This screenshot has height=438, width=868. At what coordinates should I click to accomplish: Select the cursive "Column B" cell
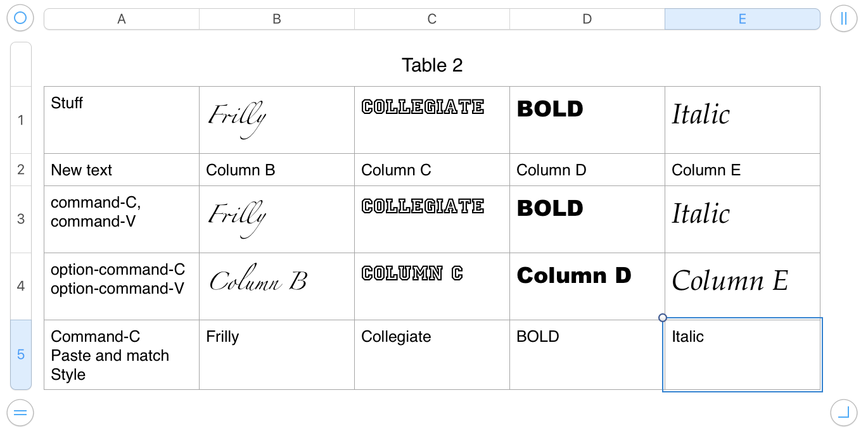[x=277, y=286]
